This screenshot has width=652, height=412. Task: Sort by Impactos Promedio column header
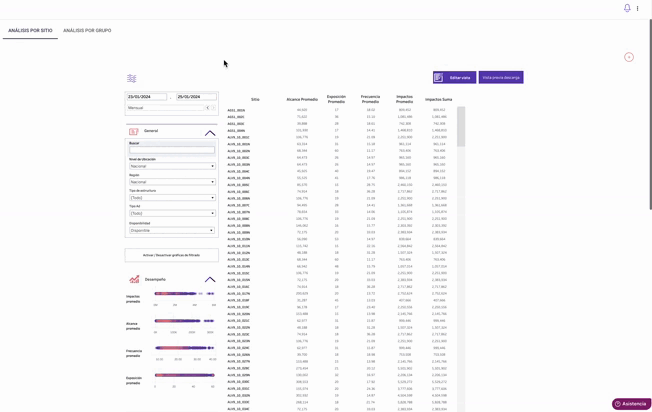click(x=404, y=99)
